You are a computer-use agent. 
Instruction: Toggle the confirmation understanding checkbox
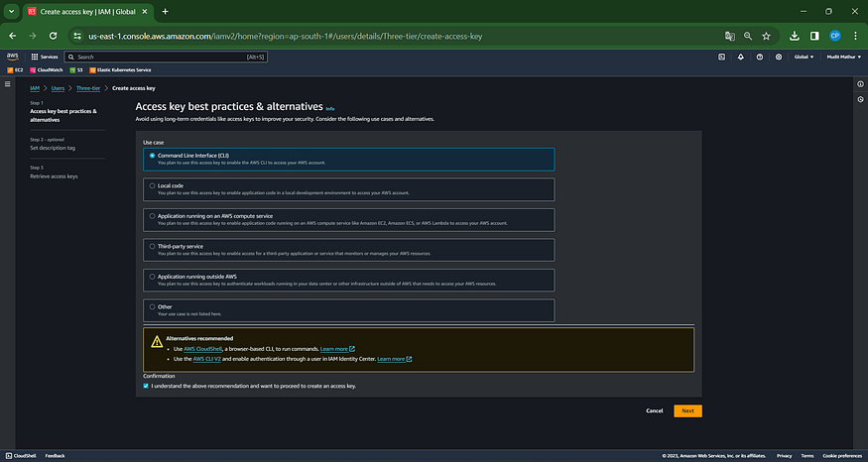pos(146,386)
